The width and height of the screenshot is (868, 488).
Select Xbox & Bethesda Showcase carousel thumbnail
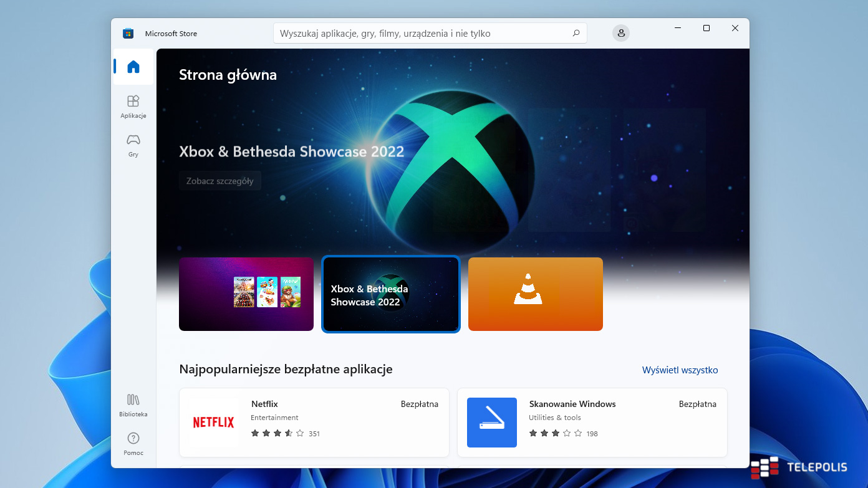[391, 294]
